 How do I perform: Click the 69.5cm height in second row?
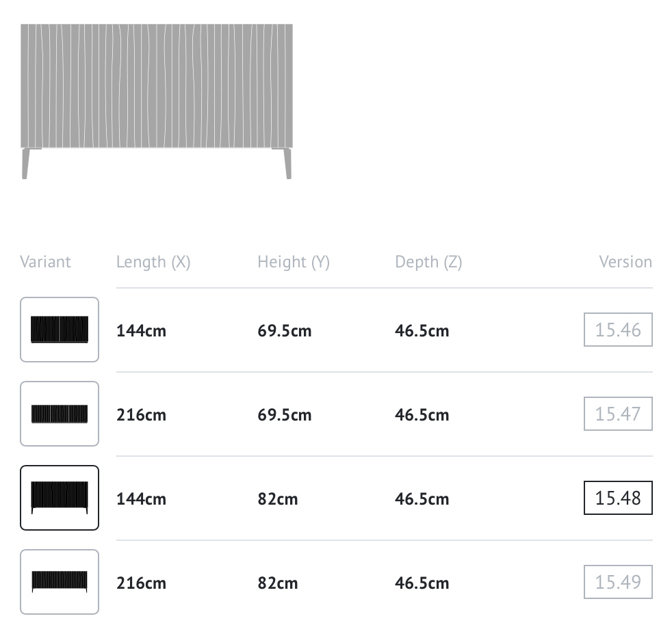284,415
